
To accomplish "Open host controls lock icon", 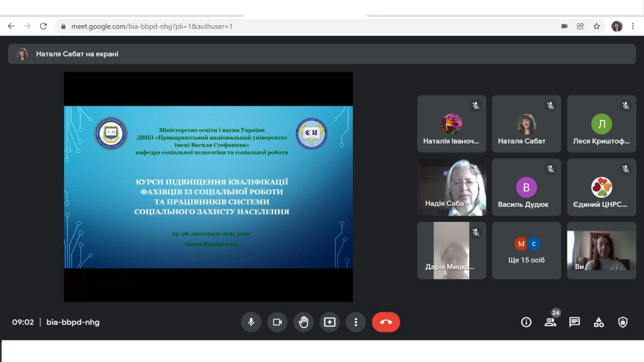I will click(623, 322).
